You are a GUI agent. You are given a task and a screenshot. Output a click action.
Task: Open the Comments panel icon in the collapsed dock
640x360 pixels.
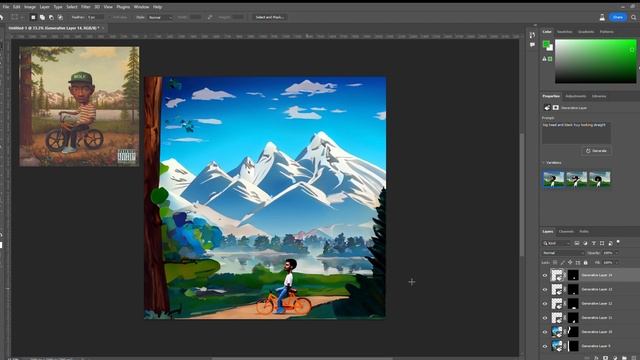532,45
